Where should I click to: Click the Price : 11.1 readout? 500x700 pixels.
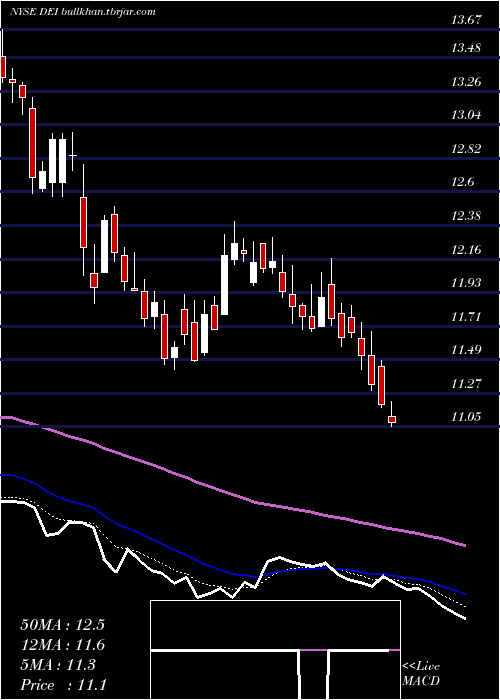point(63,685)
